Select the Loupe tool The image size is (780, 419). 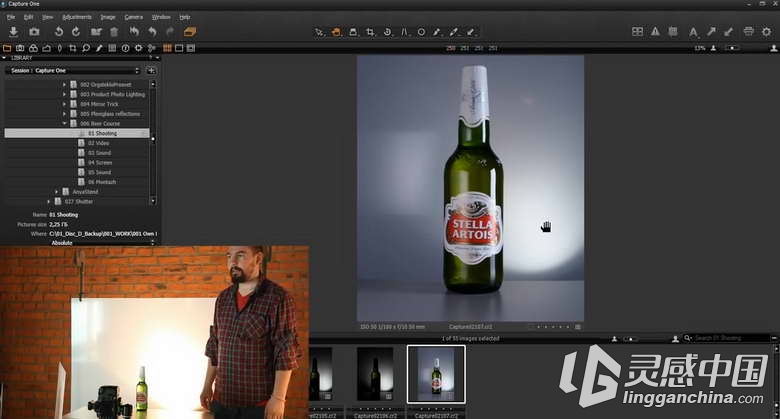353,32
